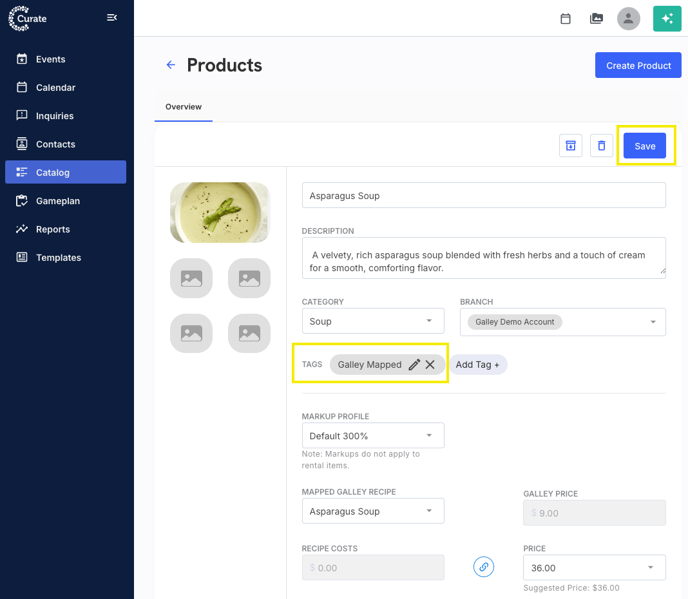Open Reports in the sidebar

[x=65, y=229]
